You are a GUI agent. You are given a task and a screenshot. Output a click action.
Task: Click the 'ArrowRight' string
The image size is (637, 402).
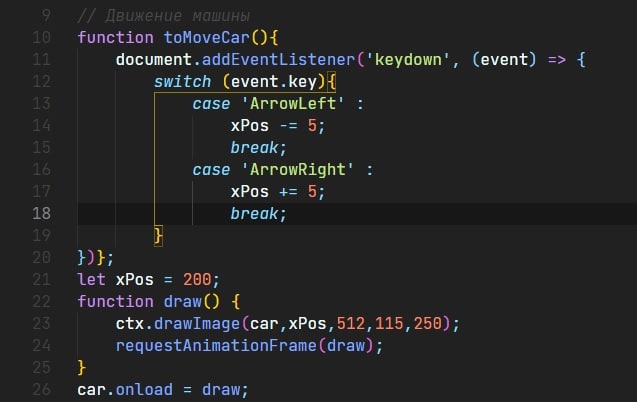(297, 169)
